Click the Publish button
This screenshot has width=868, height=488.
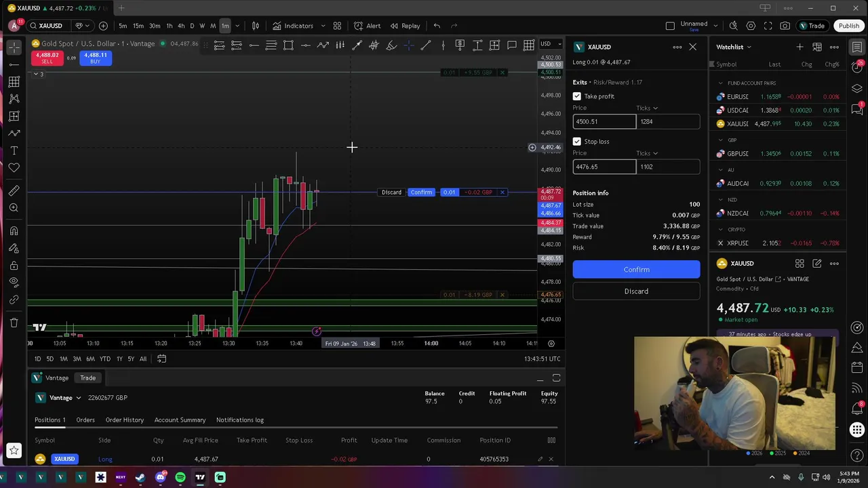click(x=848, y=26)
